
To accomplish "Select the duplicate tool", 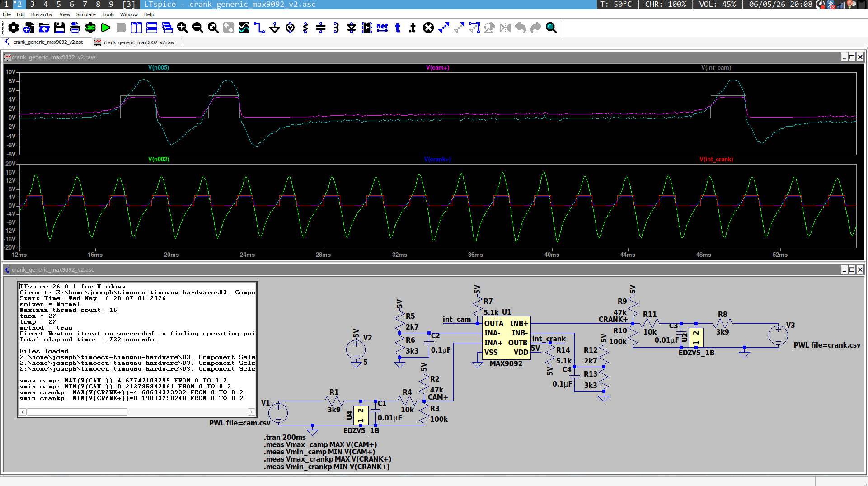I will click(x=444, y=28).
